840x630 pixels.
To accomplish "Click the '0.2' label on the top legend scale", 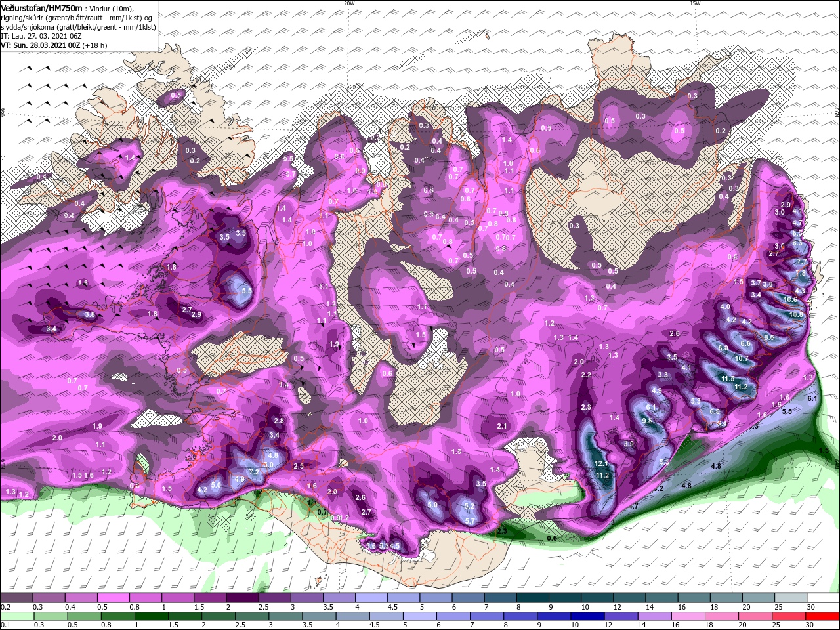I will point(5,607).
